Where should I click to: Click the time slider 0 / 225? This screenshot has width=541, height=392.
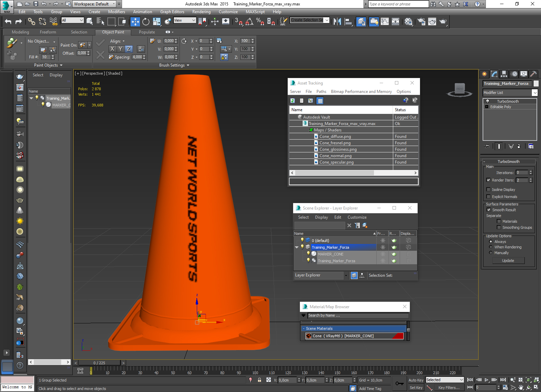coord(99,363)
